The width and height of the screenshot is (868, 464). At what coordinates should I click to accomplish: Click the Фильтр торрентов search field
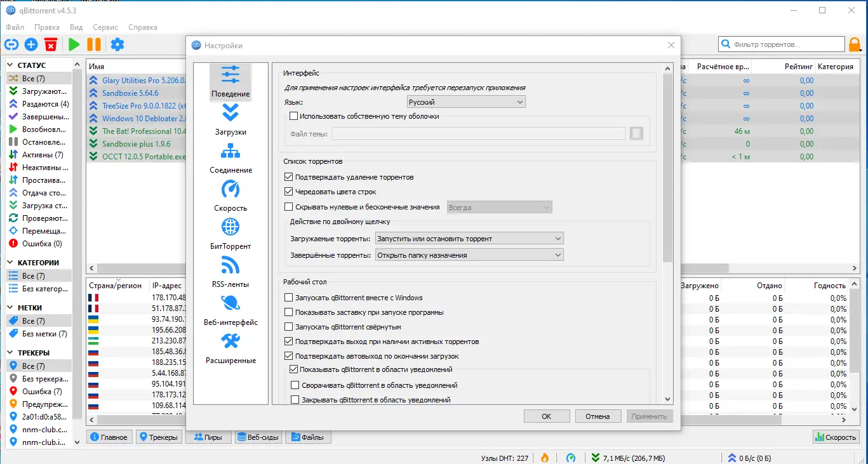click(x=782, y=44)
